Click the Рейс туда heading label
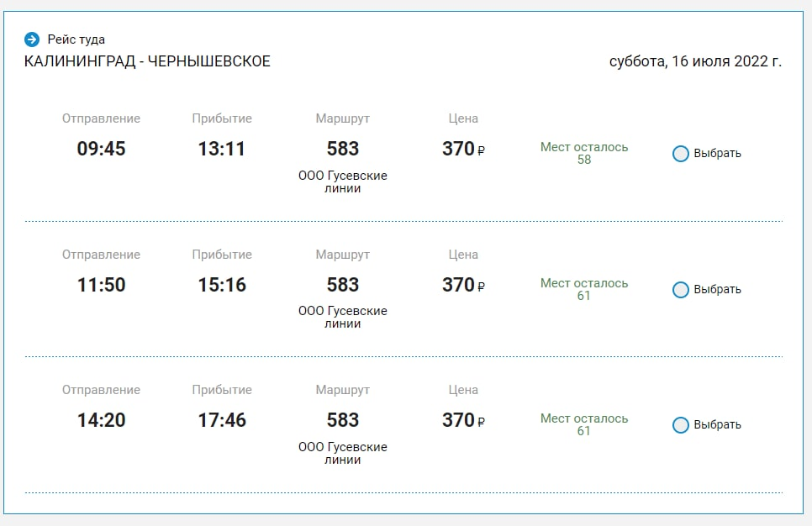This screenshot has height=526, width=812. (76, 39)
